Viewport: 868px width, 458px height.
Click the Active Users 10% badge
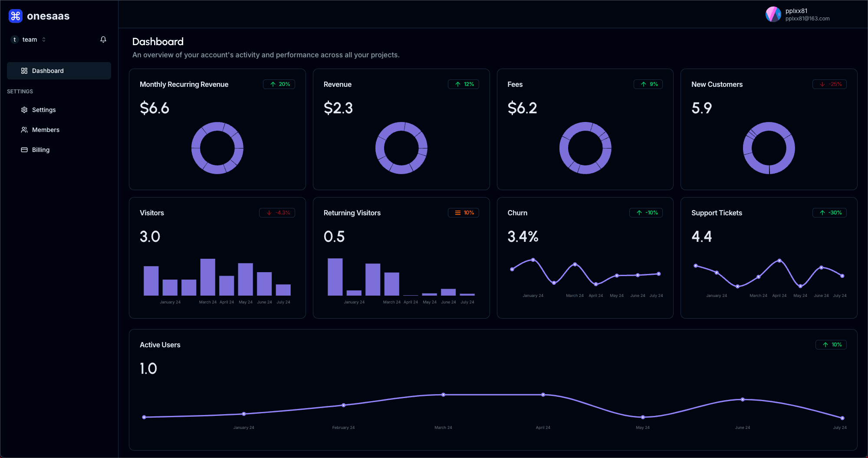pyautogui.click(x=831, y=345)
